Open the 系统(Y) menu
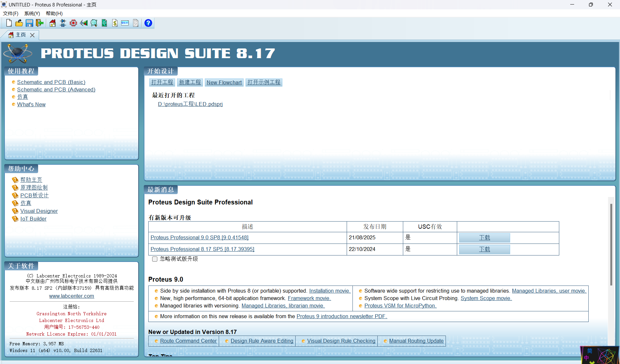620x364 pixels. click(32, 13)
